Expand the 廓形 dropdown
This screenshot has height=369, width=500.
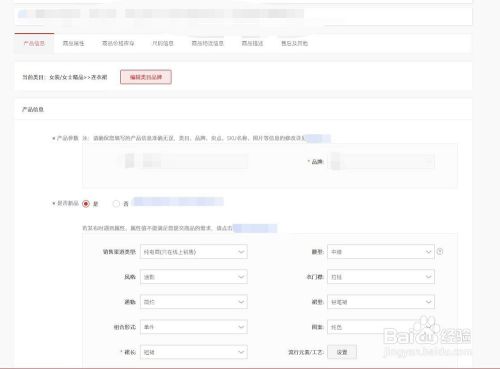381,252
